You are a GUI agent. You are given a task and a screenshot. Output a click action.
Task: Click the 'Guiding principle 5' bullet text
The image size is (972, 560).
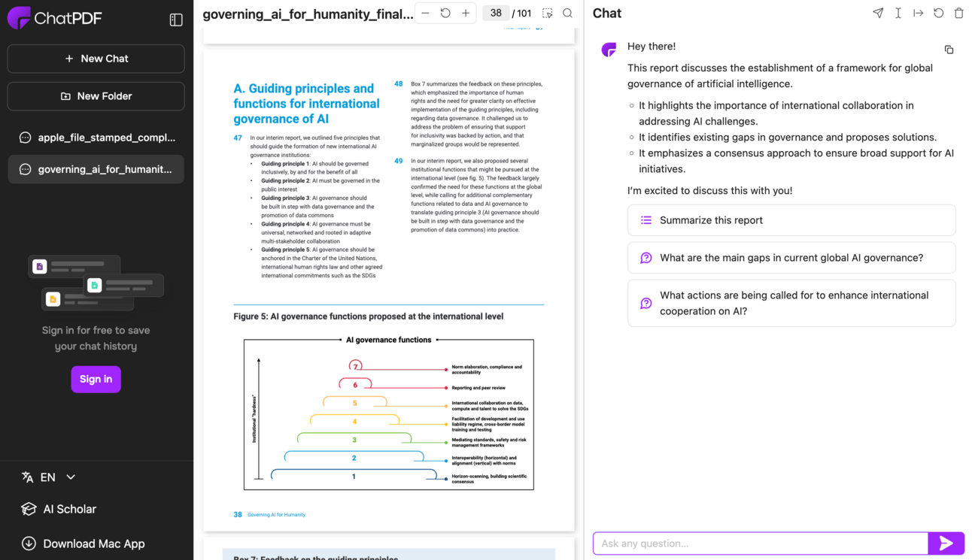click(x=322, y=262)
